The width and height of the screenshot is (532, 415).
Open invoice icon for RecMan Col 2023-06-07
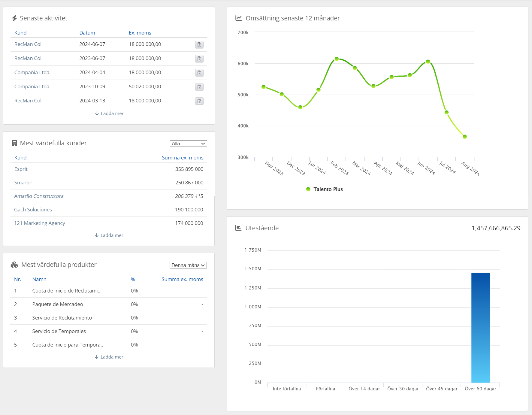(x=199, y=59)
